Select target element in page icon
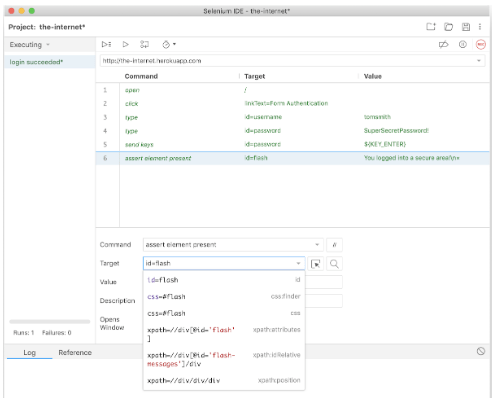 (315, 264)
